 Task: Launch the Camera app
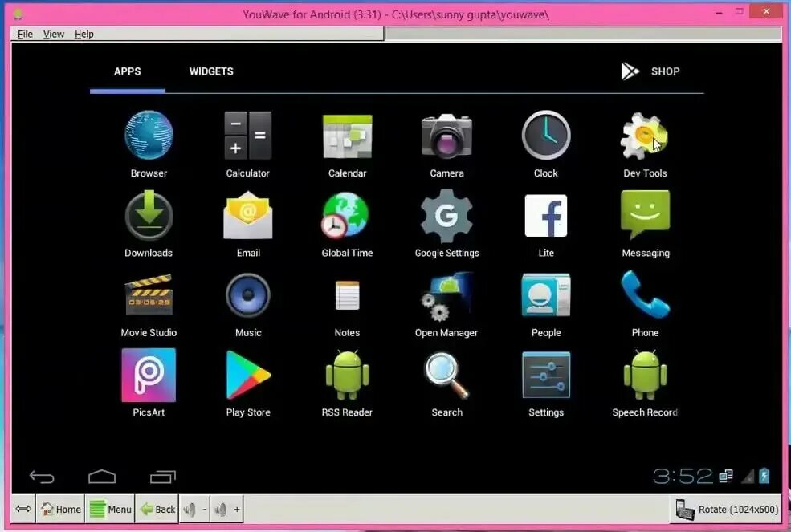pyautogui.click(x=446, y=135)
